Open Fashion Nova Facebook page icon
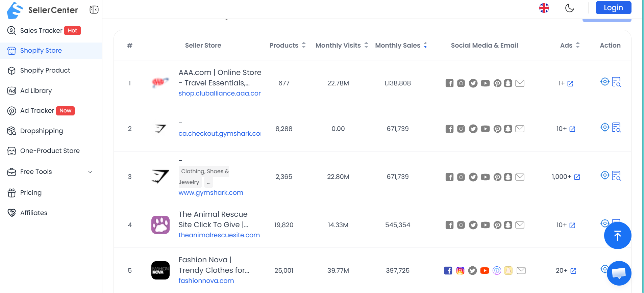The width and height of the screenshot is (644, 293). (448, 271)
